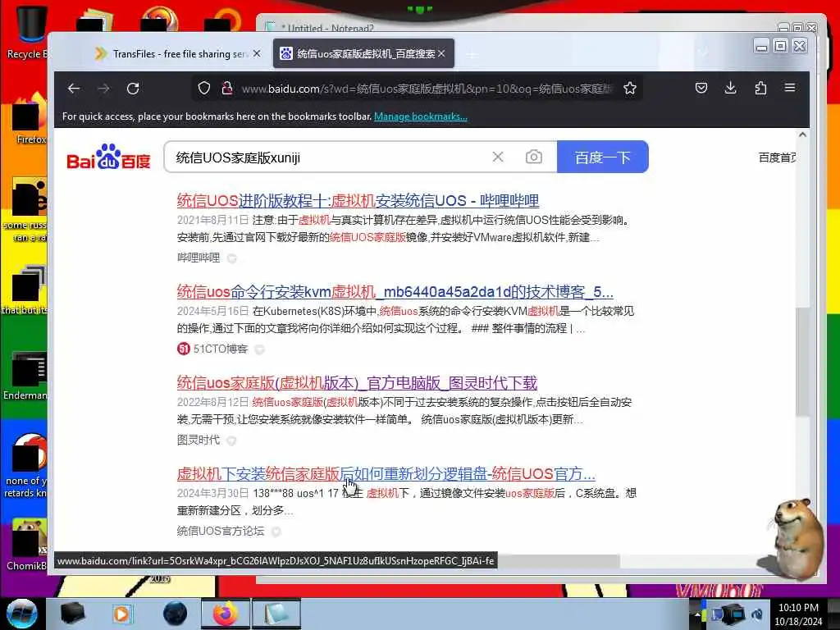Click the scrollbar up arrow
The width and height of the screenshot is (840, 630).
pyautogui.click(x=802, y=135)
